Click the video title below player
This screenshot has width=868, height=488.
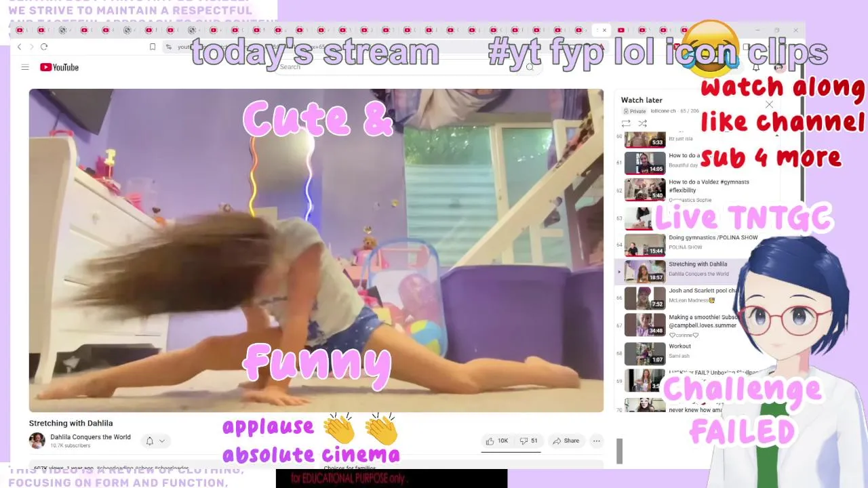[x=71, y=423]
